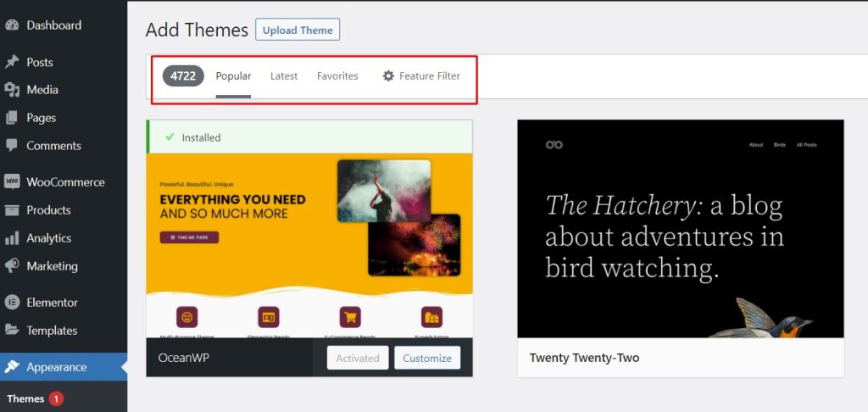This screenshot has height=412, width=868.
Task: Click the Twenty Twenty-Two theme name
Action: point(584,358)
